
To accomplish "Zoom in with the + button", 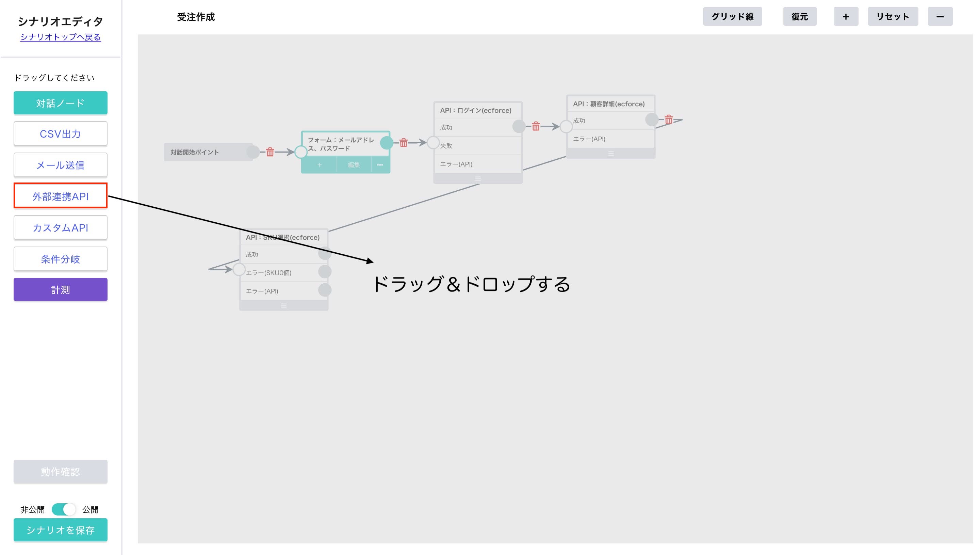I will click(846, 16).
